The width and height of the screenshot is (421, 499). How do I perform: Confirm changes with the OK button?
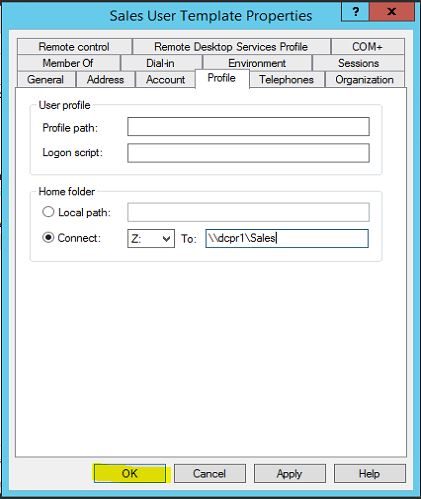click(x=130, y=473)
